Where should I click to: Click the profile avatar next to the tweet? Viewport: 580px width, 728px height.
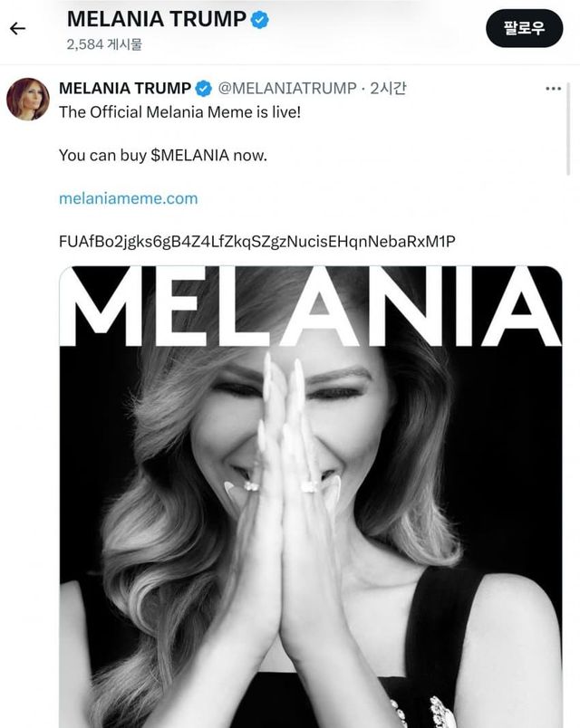coord(28,100)
